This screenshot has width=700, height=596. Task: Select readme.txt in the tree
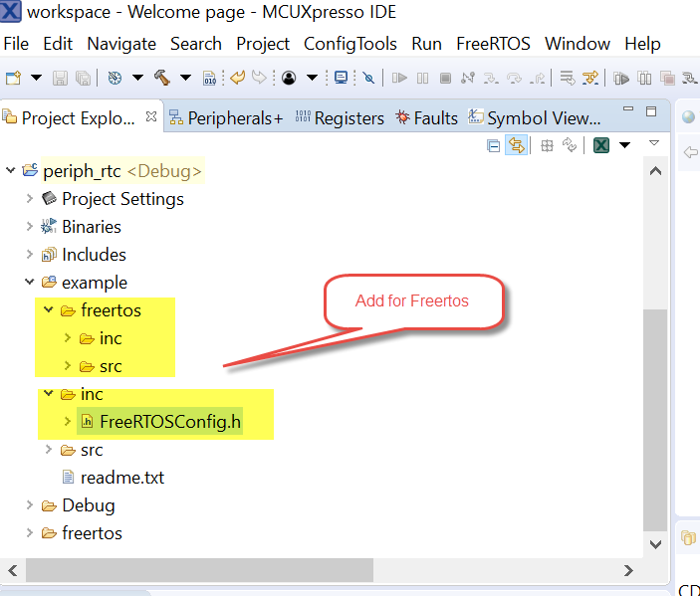(x=122, y=478)
